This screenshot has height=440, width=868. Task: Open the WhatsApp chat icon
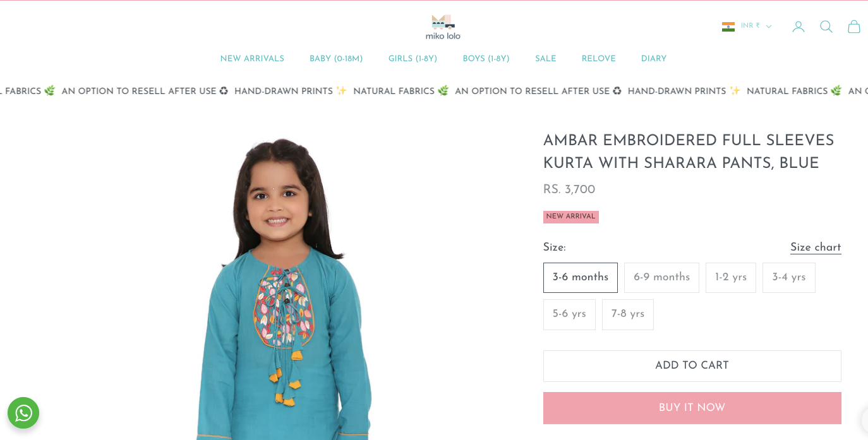tap(23, 413)
